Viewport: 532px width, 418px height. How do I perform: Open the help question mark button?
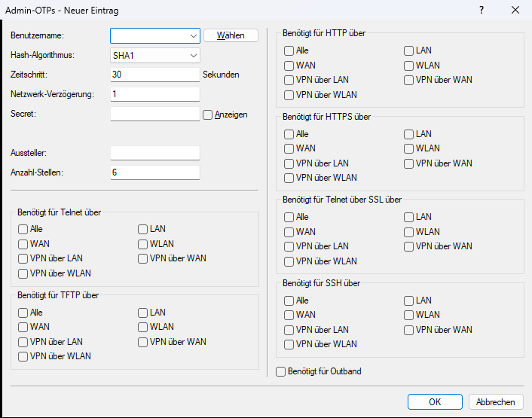click(481, 11)
